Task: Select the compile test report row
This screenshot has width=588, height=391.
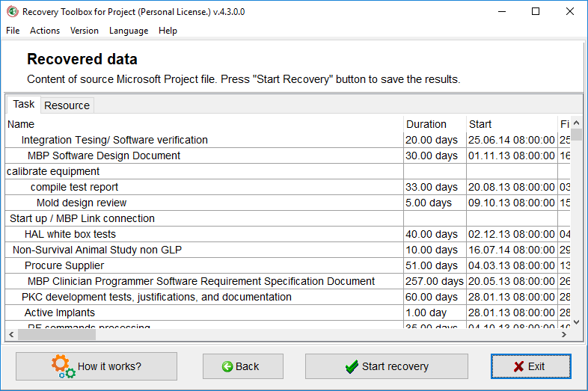Action: (287, 187)
